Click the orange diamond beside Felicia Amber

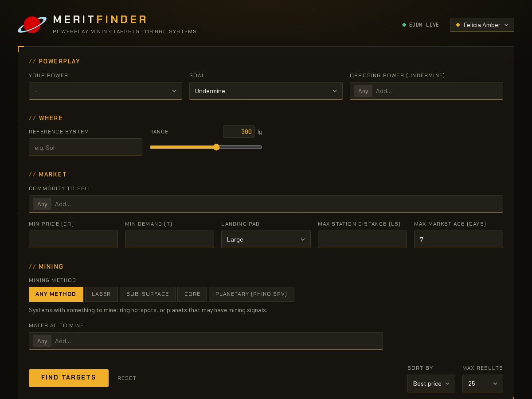tap(458, 25)
